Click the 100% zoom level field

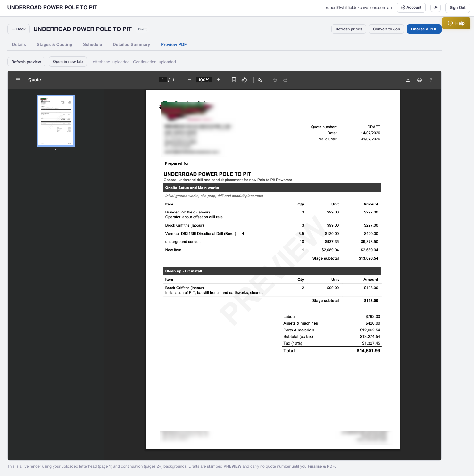coord(204,80)
